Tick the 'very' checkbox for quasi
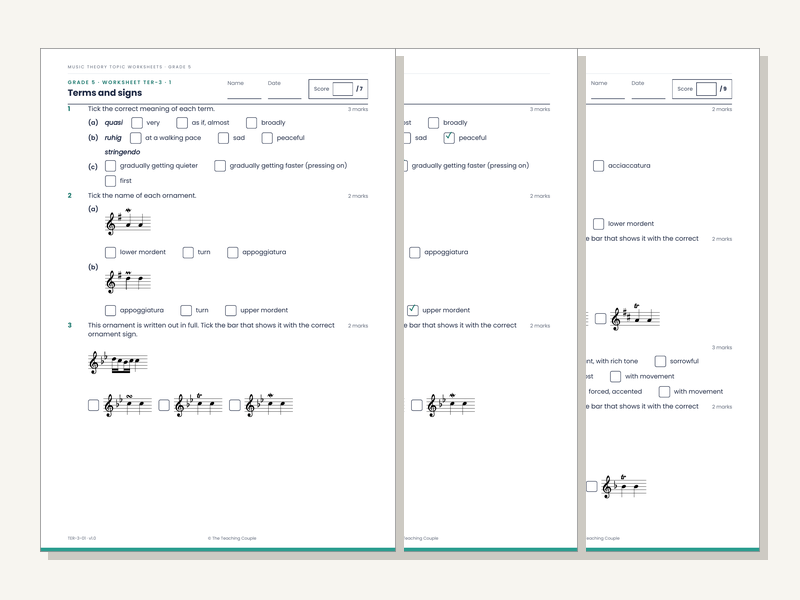The width and height of the screenshot is (800, 600). coord(137,123)
